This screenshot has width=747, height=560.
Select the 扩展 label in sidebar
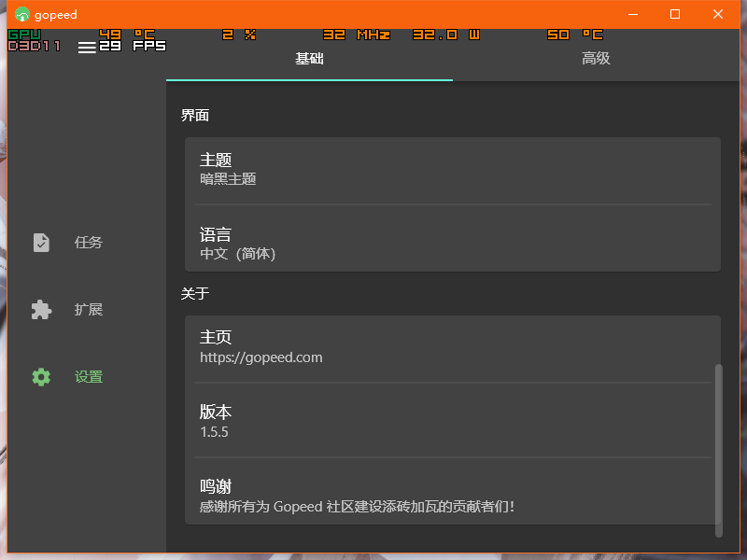click(x=89, y=310)
